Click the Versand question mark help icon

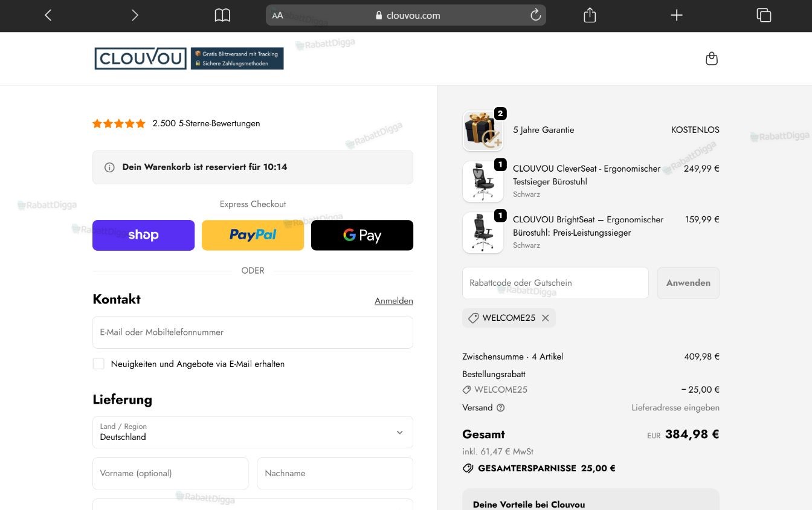500,408
